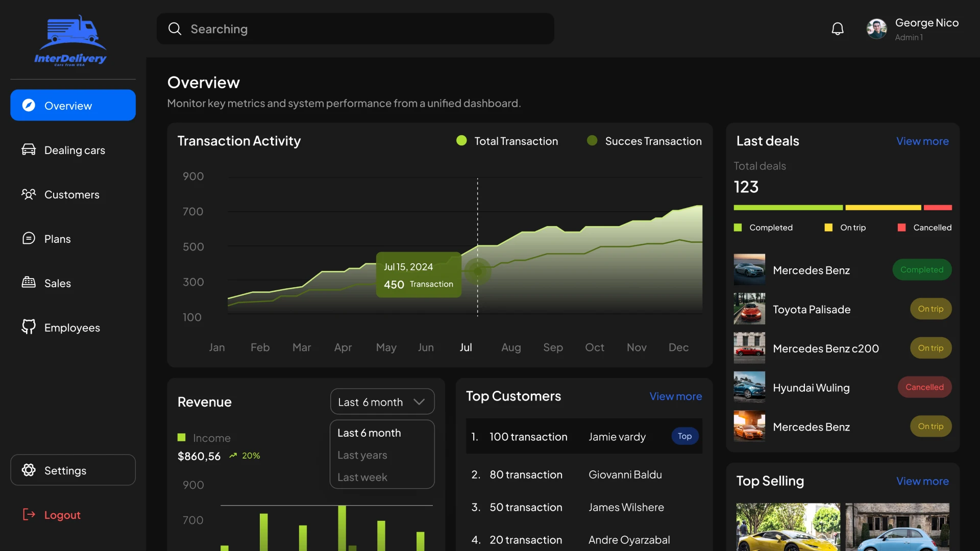Toggle the Succes Transaction legend dot
The height and width of the screenshot is (551, 980).
[592, 141]
